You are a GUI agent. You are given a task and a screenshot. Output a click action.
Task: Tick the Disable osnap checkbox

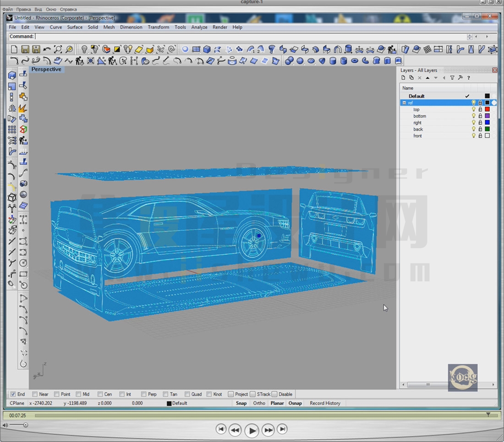tap(274, 394)
